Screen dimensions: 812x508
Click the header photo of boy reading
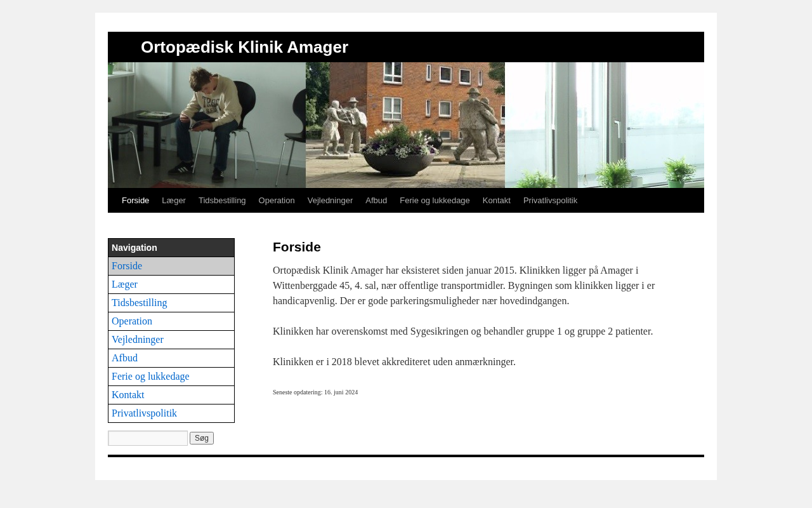[x=207, y=125]
